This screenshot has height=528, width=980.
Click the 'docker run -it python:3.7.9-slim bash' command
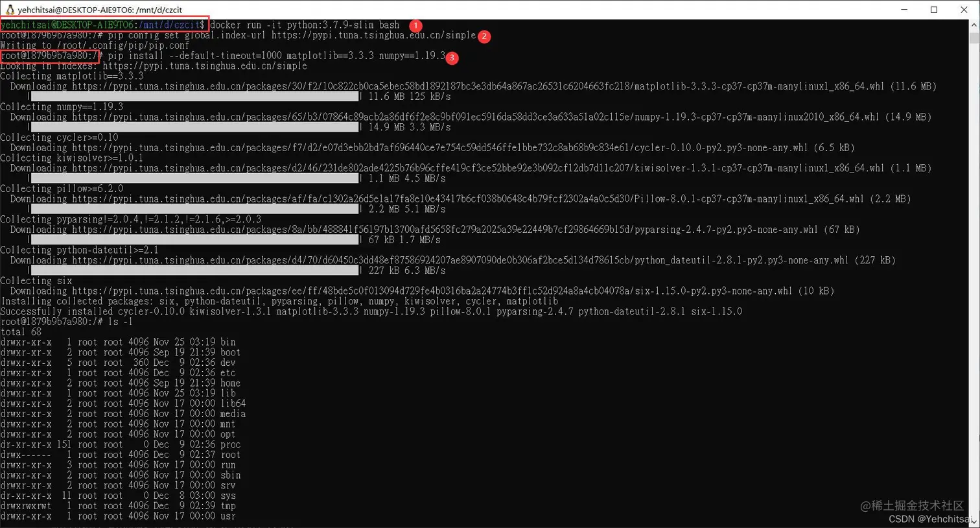[x=305, y=25]
